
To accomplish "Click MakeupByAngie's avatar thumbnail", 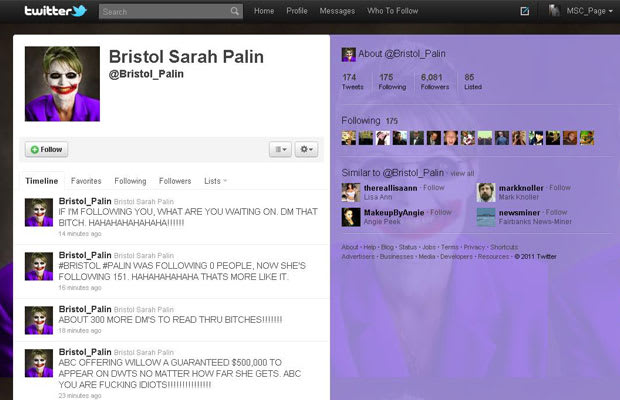I will [x=351, y=217].
